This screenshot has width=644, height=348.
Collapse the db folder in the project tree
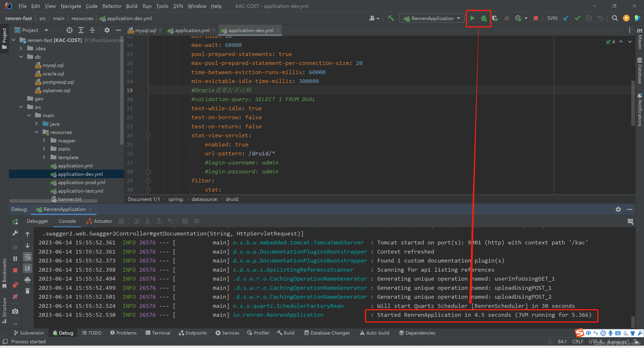[x=21, y=57]
